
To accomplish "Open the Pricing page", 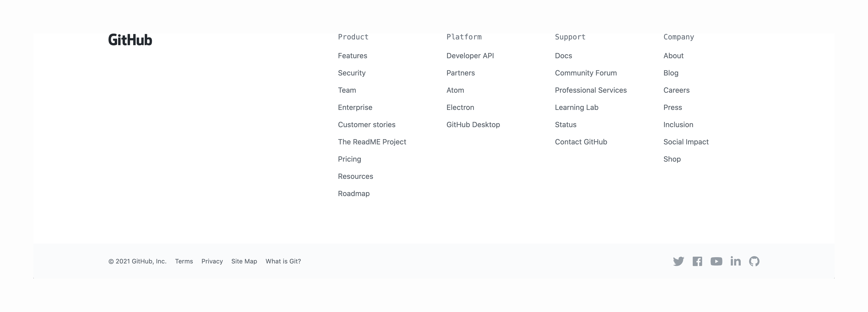I will tap(349, 159).
